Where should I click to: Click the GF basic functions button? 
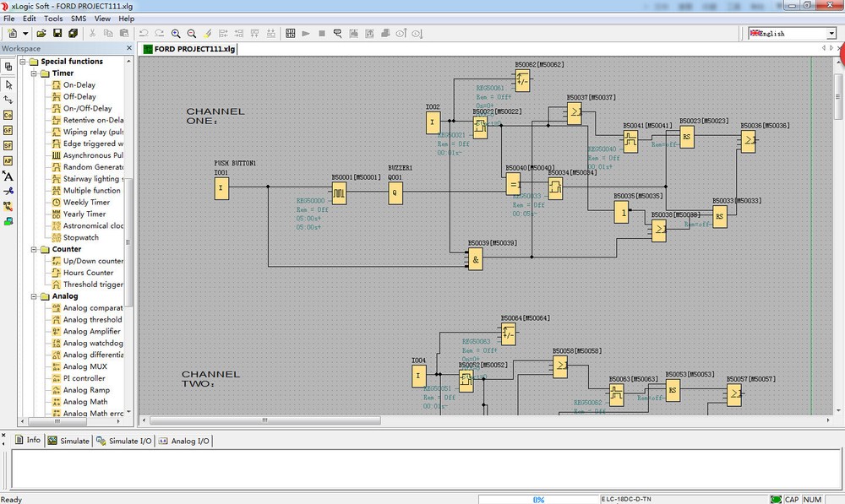(x=8, y=130)
